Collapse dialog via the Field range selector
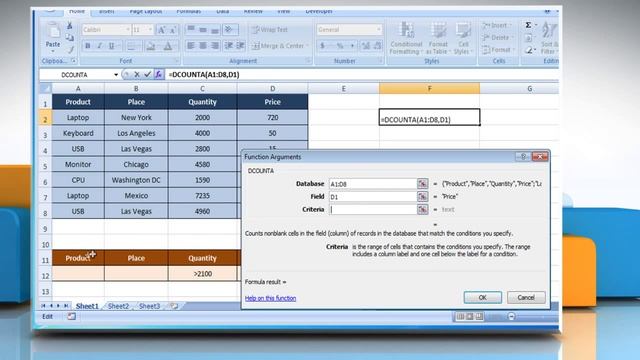The width and height of the screenshot is (640, 360). pyautogui.click(x=422, y=197)
